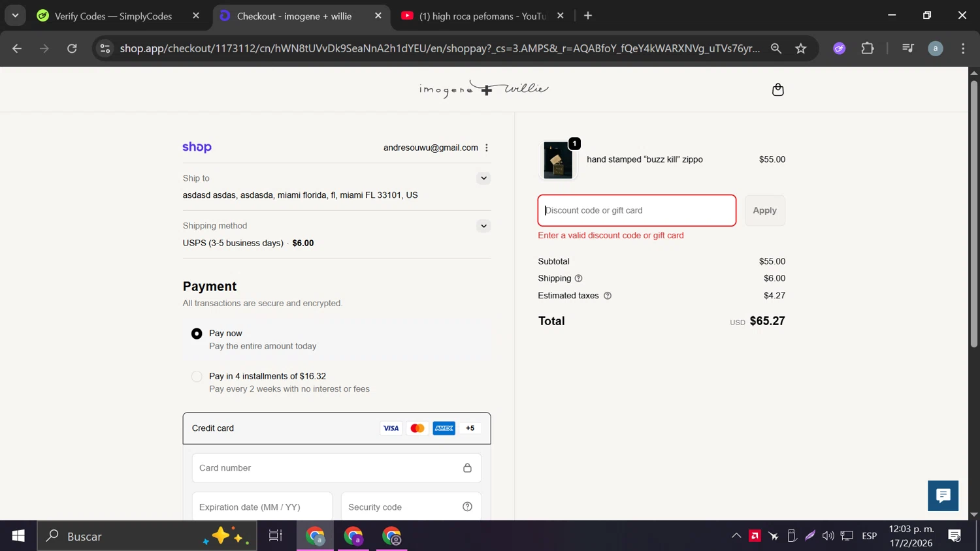This screenshot has height=551, width=980.
Task: Click the hand stamped buzz kill zippo name
Action: pyautogui.click(x=645, y=159)
